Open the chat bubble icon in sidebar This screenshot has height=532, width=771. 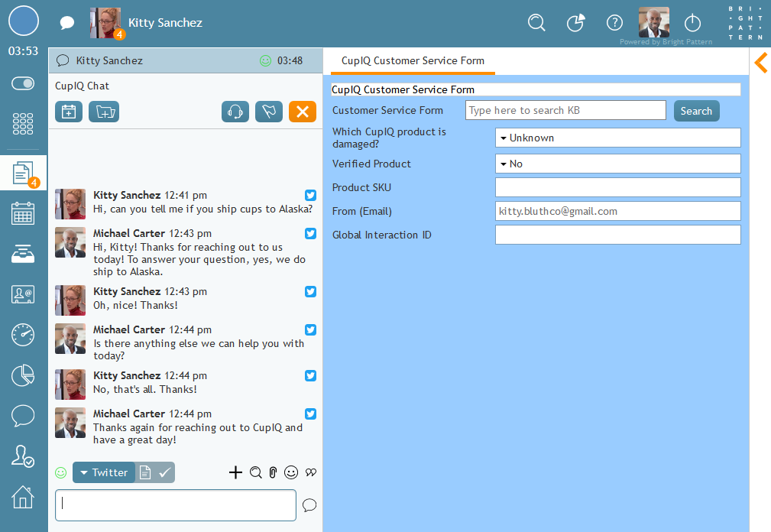point(23,416)
